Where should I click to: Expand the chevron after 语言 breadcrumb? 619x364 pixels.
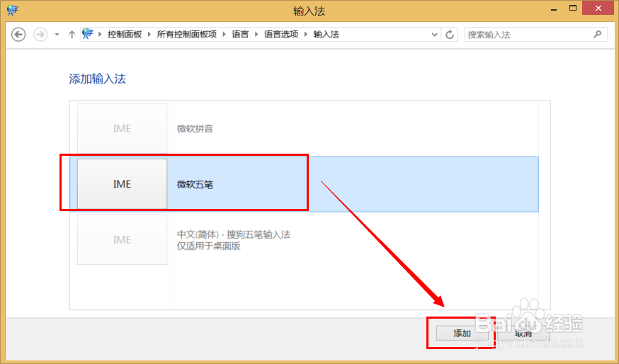tap(256, 35)
